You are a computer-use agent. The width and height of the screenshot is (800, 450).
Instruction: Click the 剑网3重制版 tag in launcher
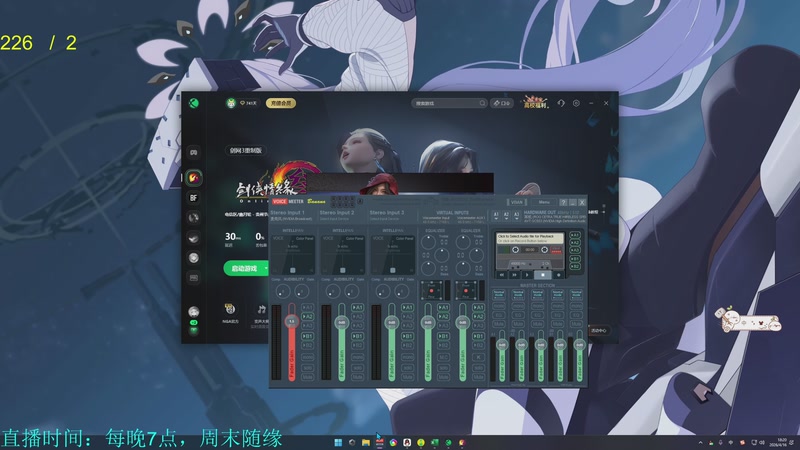(x=245, y=151)
